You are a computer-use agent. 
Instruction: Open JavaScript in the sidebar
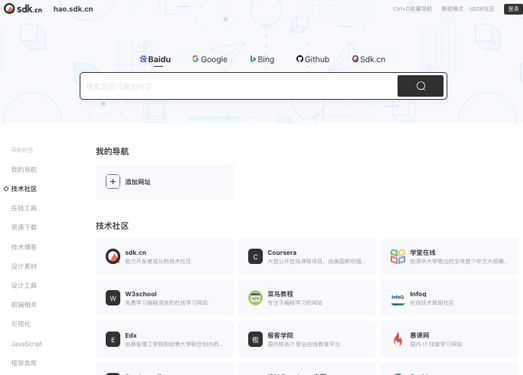tap(27, 344)
